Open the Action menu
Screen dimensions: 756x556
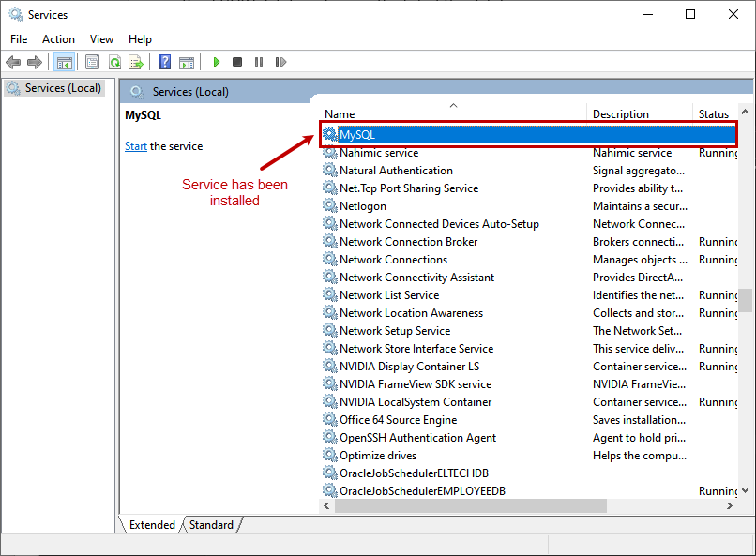(58, 39)
